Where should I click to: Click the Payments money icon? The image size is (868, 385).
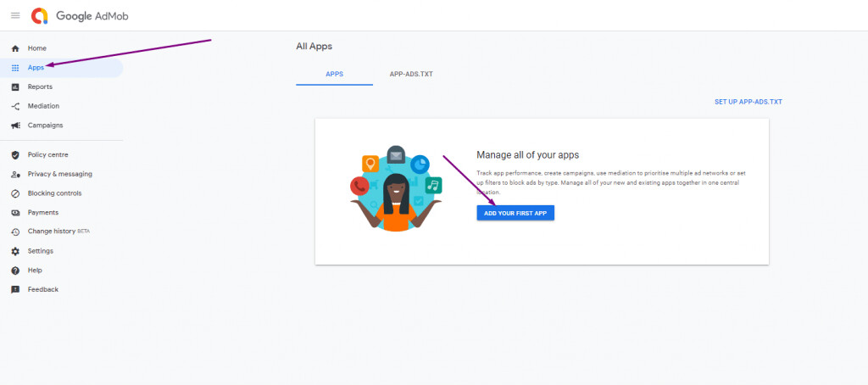point(15,213)
